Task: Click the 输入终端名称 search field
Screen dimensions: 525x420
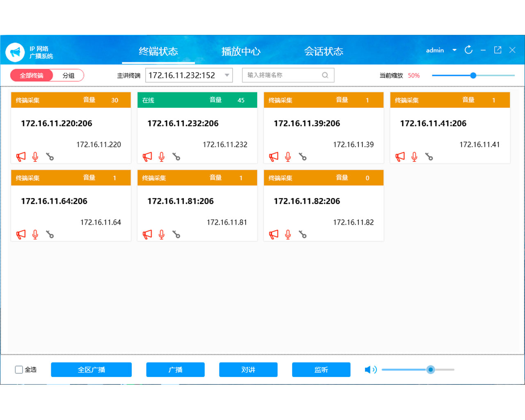Action: (x=283, y=75)
